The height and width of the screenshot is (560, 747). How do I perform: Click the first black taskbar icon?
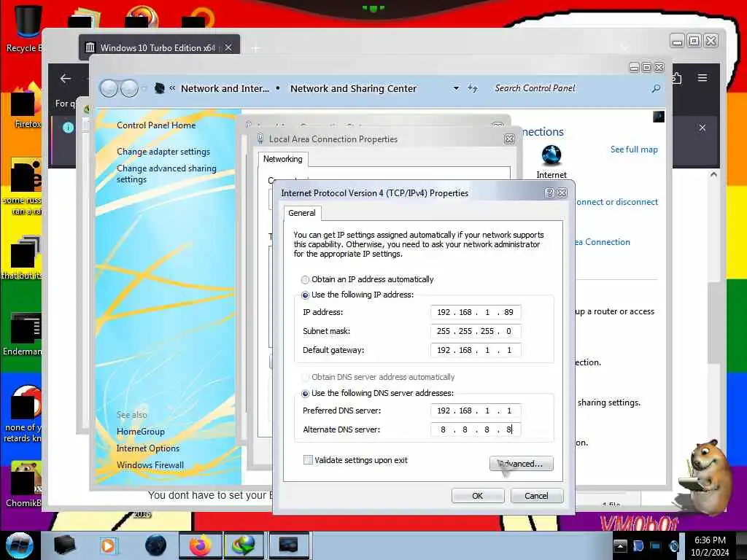coord(64,545)
